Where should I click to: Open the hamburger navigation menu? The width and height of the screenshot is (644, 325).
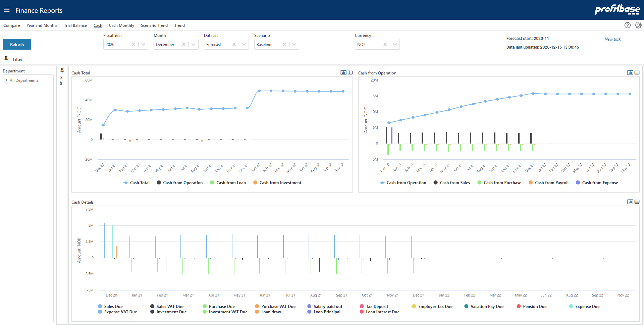[x=7, y=10]
